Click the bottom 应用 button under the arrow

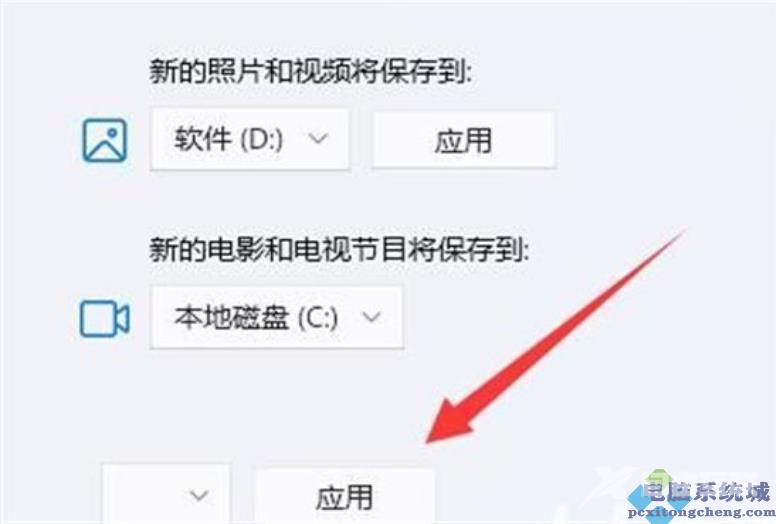coord(344,496)
